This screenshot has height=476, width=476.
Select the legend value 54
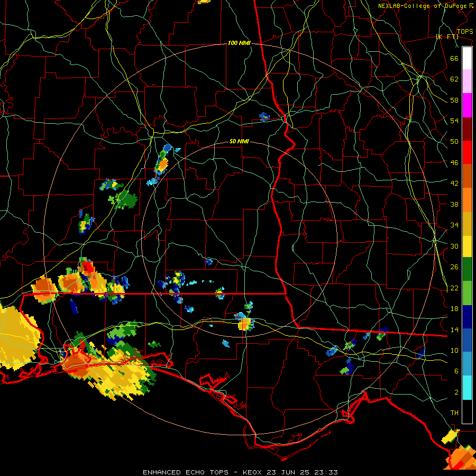point(454,121)
